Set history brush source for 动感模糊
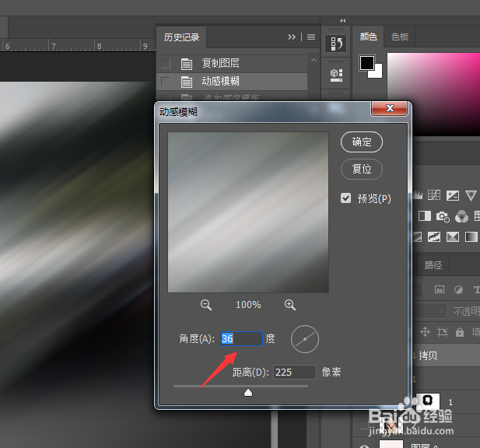The width and height of the screenshot is (480, 448). (x=166, y=82)
